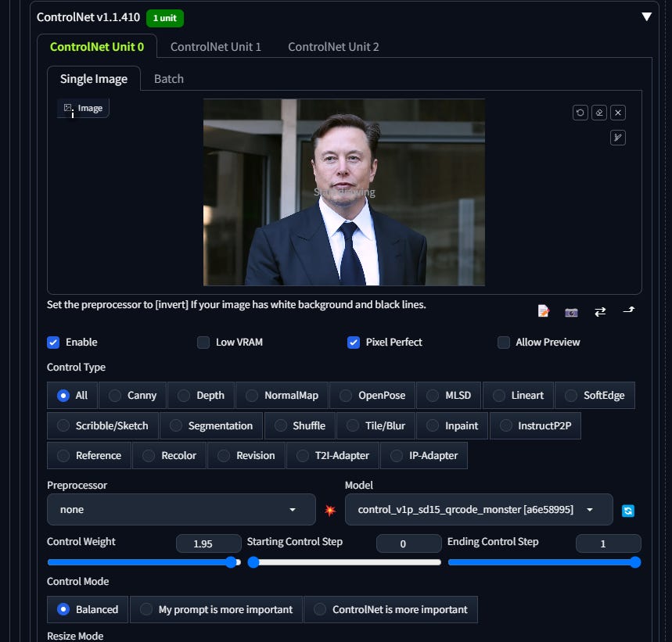Remove the uploaded image with the X icon
This screenshot has height=642, width=672.
[x=617, y=112]
